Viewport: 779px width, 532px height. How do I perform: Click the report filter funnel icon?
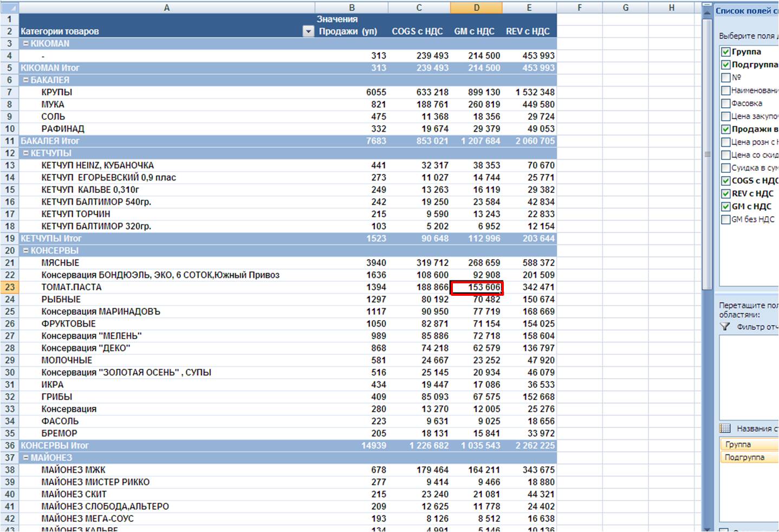pyautogui.click(x=725, y=327)
